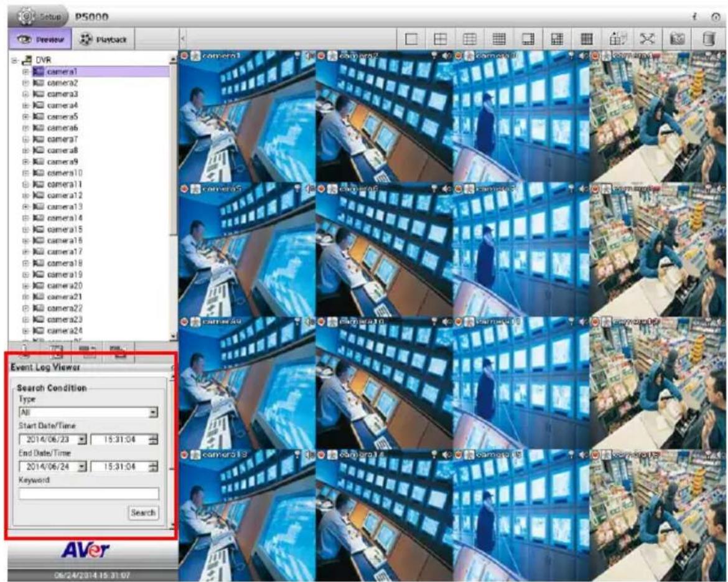Select the single-camera view layout
The image size is (728, 582).
(411, 39)
